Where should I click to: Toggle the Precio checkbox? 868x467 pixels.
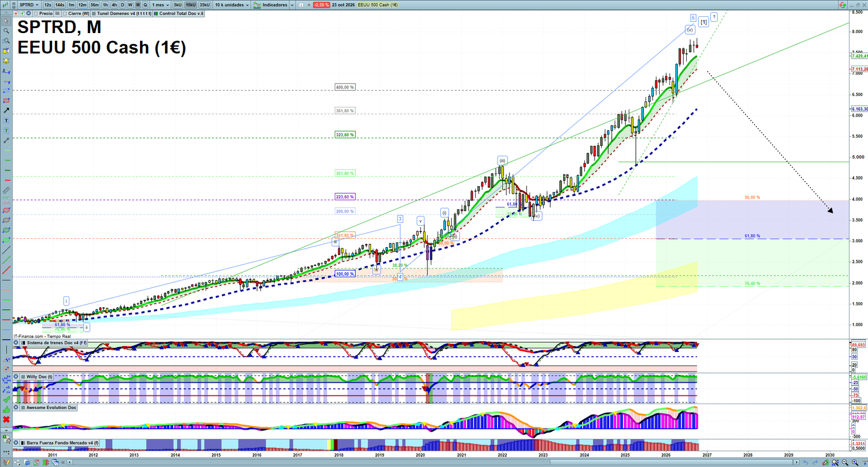(36, 14)
